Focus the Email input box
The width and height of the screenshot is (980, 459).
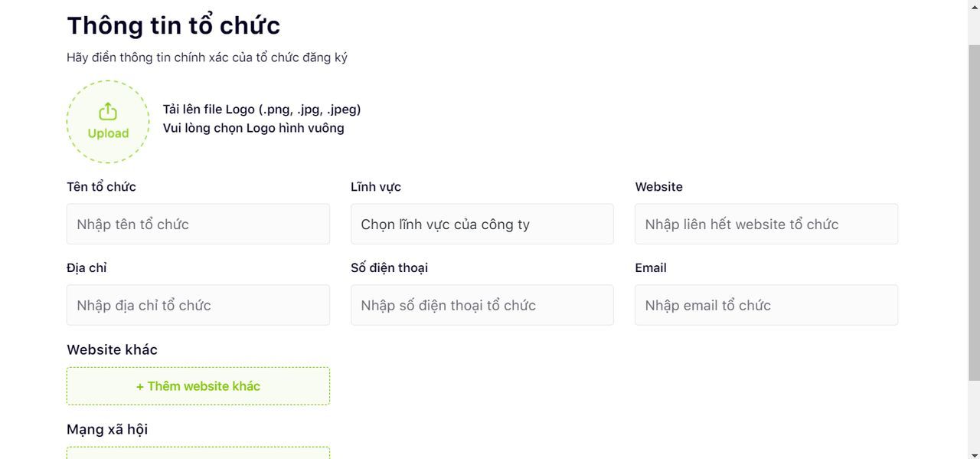click(x=766, y=305)
